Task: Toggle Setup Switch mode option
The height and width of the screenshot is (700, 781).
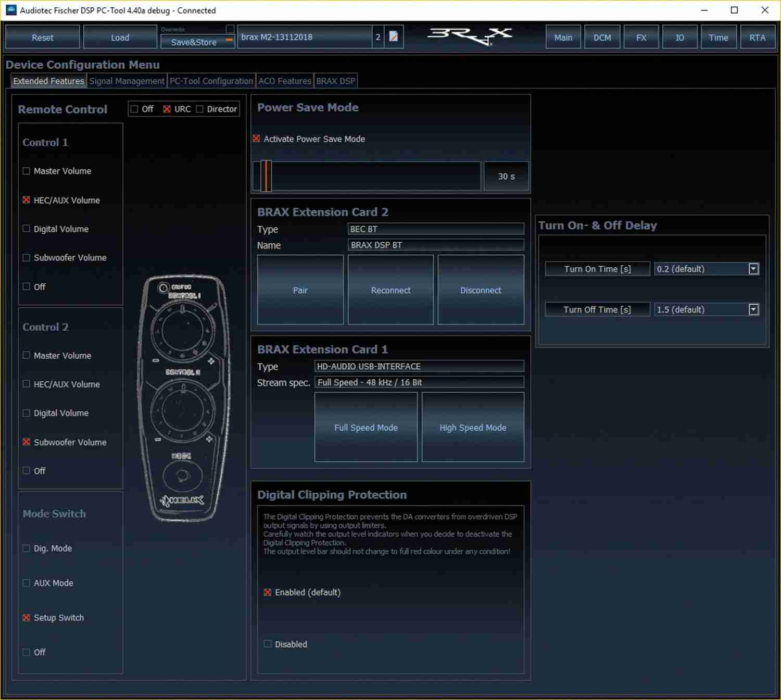Action: [27, 617]
